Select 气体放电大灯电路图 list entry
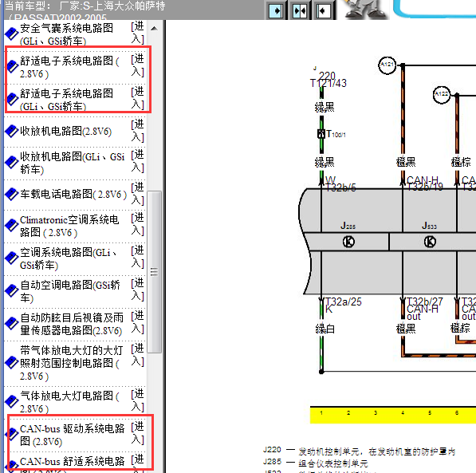 (70, 402)
